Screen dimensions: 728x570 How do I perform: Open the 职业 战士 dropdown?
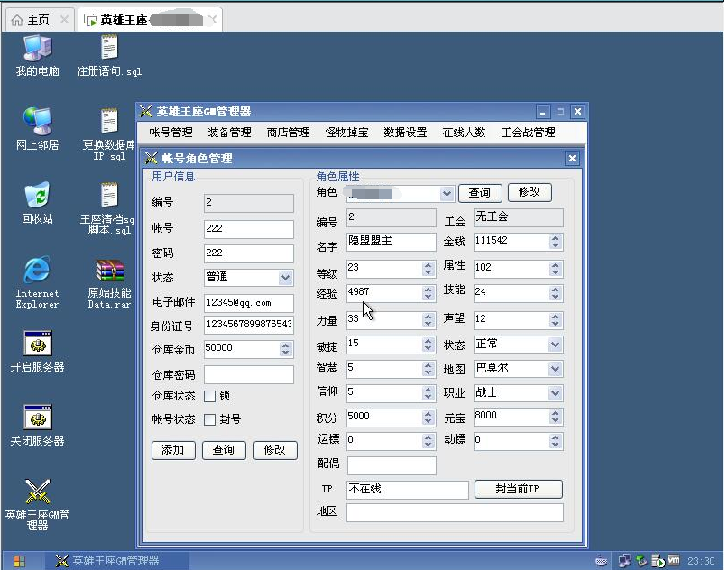pyautogui.click(x=555, y=393)
